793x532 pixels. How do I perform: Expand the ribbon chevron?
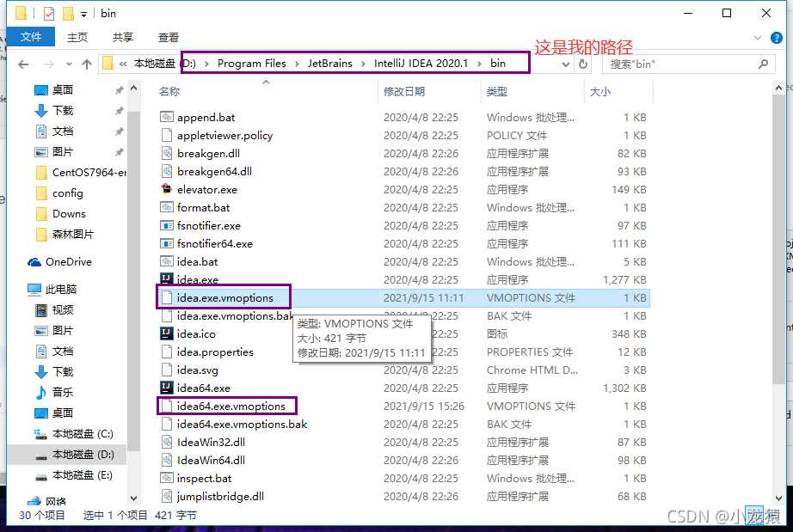(x=758, y=38)
